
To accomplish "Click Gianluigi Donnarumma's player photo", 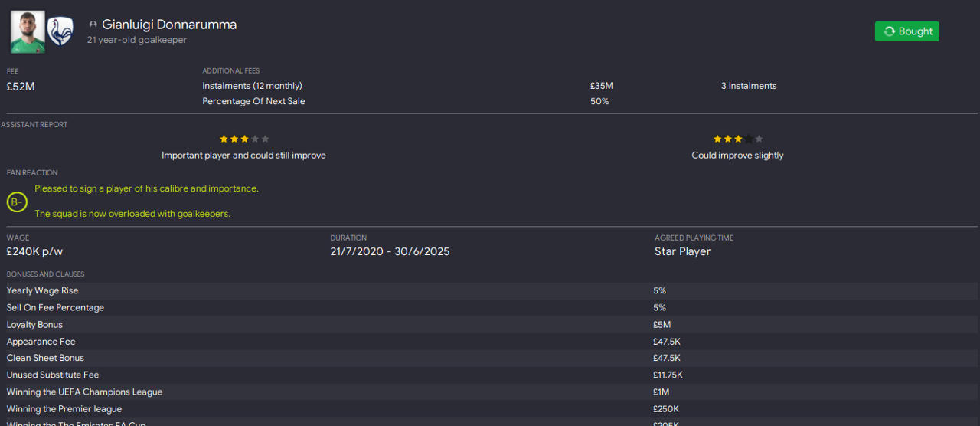I will click(28, 31).
